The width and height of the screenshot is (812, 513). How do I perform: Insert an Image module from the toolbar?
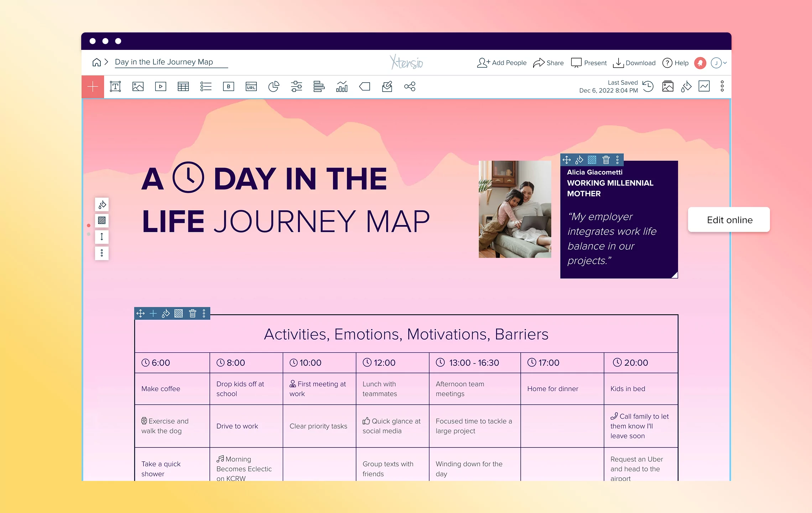click(x=138, y=86)
